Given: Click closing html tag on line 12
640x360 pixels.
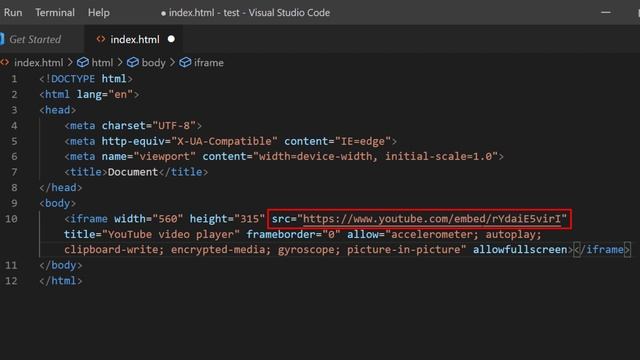Looking at the screenshot, I should pyautogui.click(x=61, y=281).
